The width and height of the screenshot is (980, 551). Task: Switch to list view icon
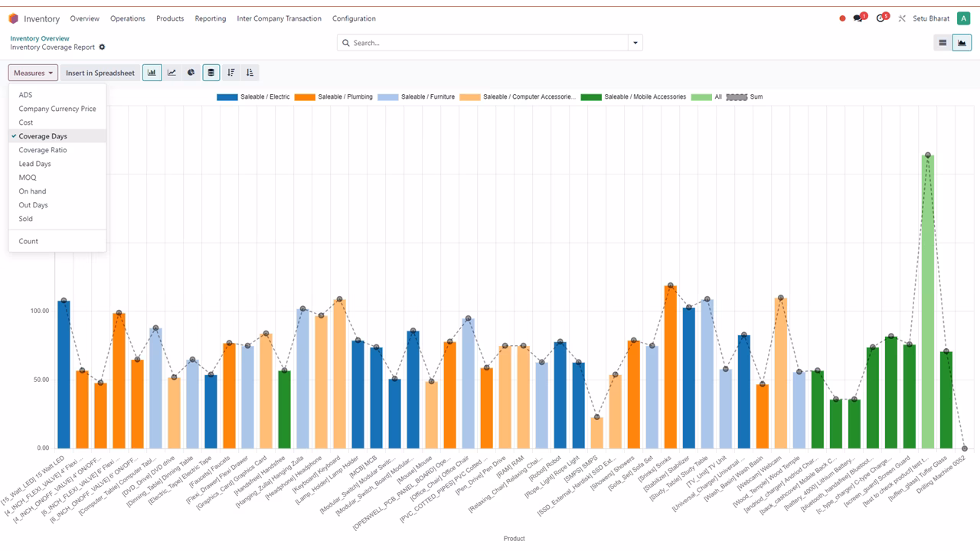click(942, 43)
